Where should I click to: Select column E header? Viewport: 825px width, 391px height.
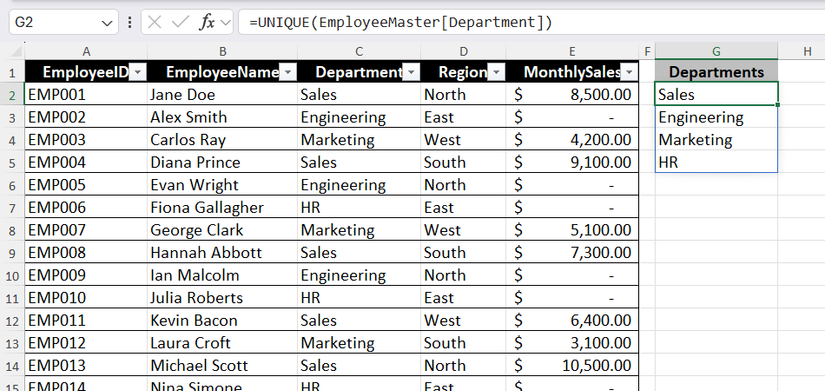[572, 51]
